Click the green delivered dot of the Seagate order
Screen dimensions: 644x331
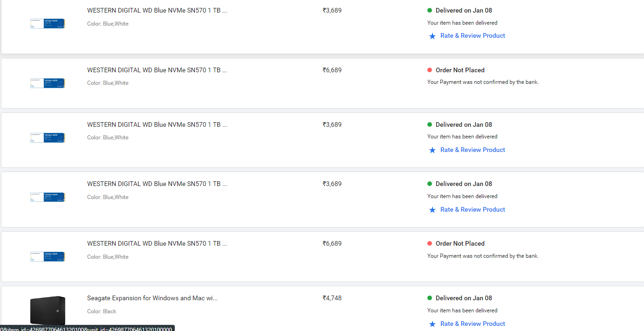point(430,298)
